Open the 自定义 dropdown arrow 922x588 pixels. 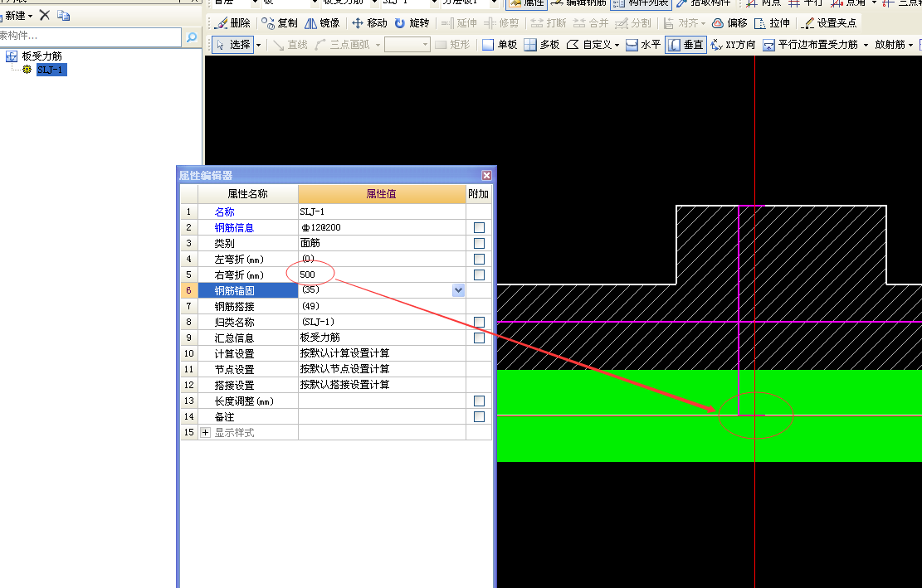click(617, 46)
